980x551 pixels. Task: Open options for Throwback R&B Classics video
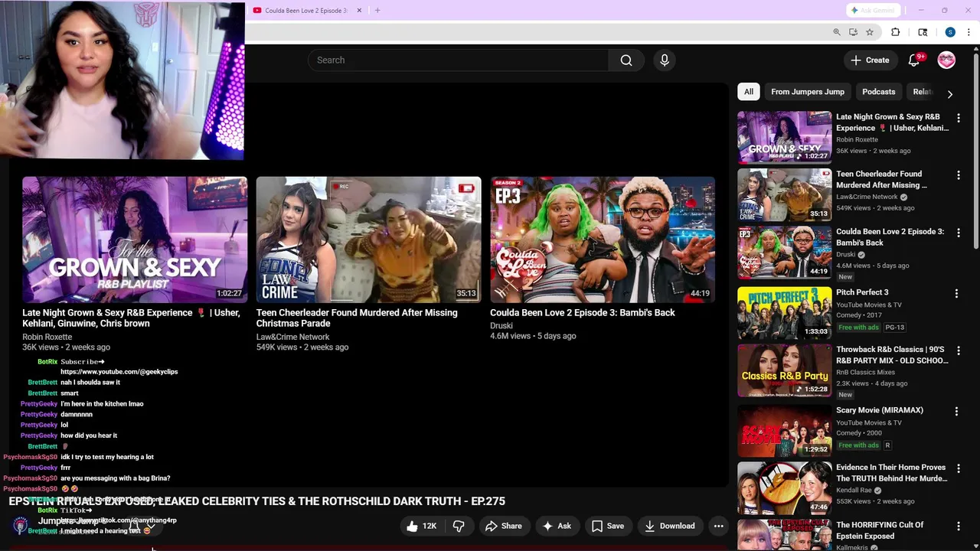[x=958, y=351]
